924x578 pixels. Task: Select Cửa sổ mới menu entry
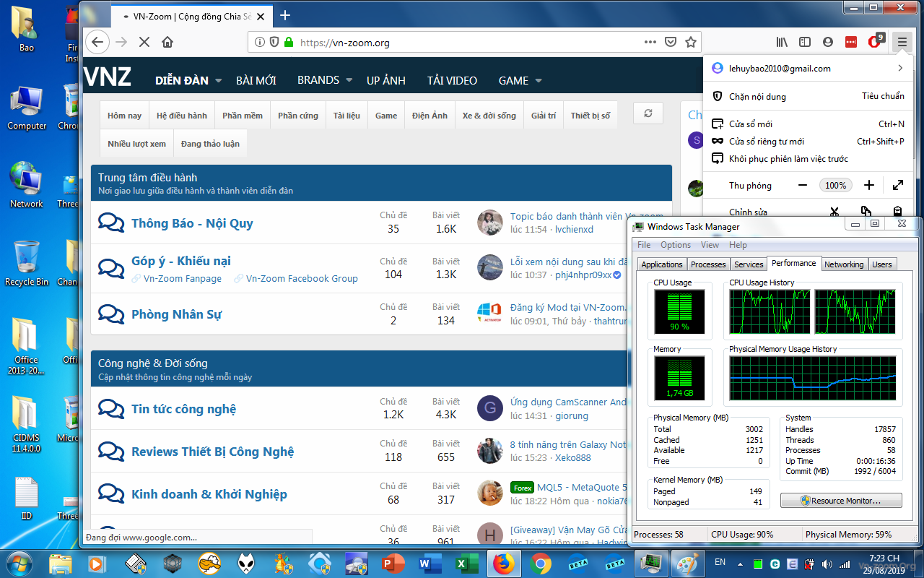[x=808, y=124]
